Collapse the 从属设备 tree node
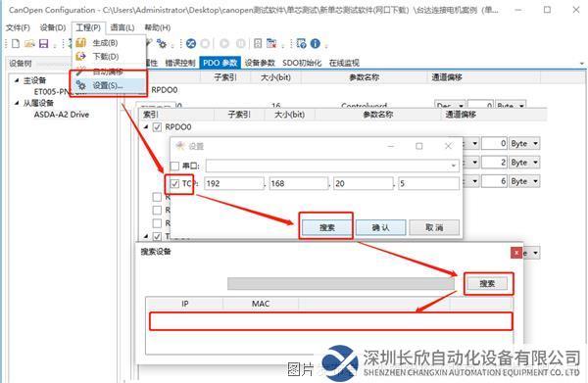 click(17, 103)
